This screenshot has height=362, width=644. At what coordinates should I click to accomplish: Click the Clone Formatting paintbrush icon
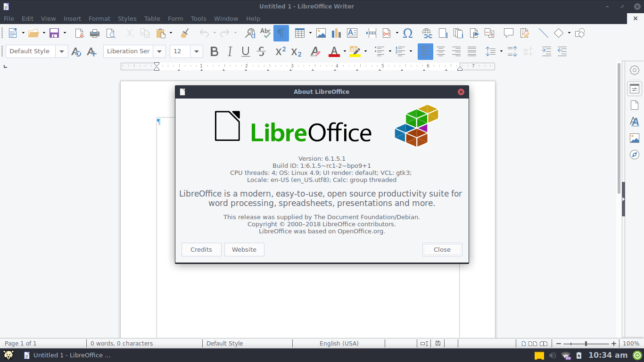185,33
